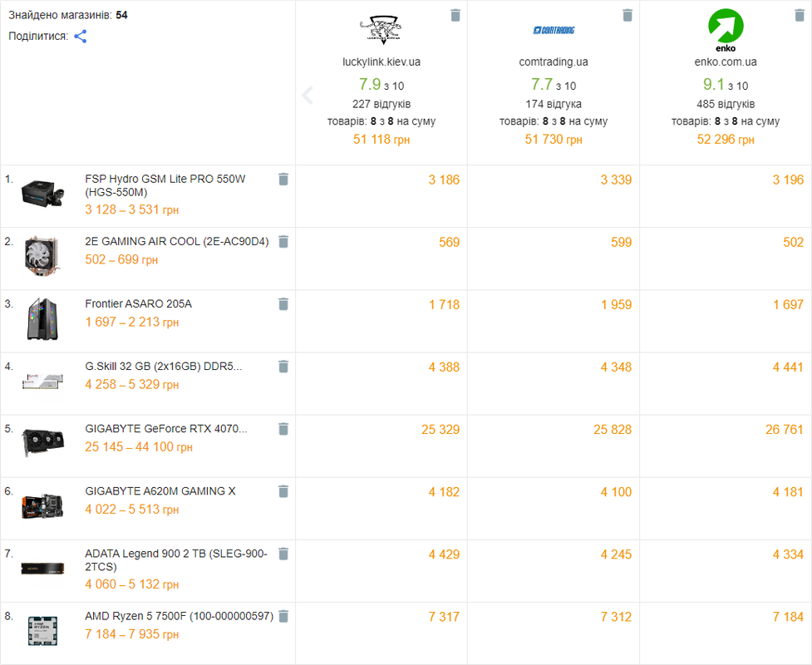
Task: Remove FSP Hydro GSM Lite PRO from list
Action: click(x=283, y=180)
